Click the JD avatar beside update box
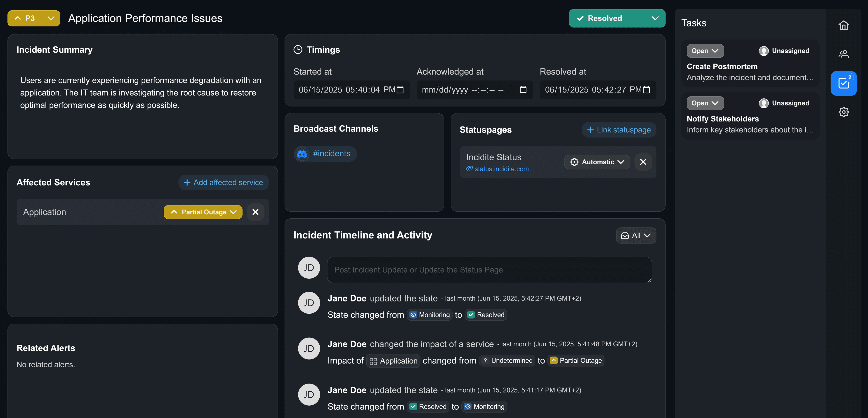 point(309,268)
